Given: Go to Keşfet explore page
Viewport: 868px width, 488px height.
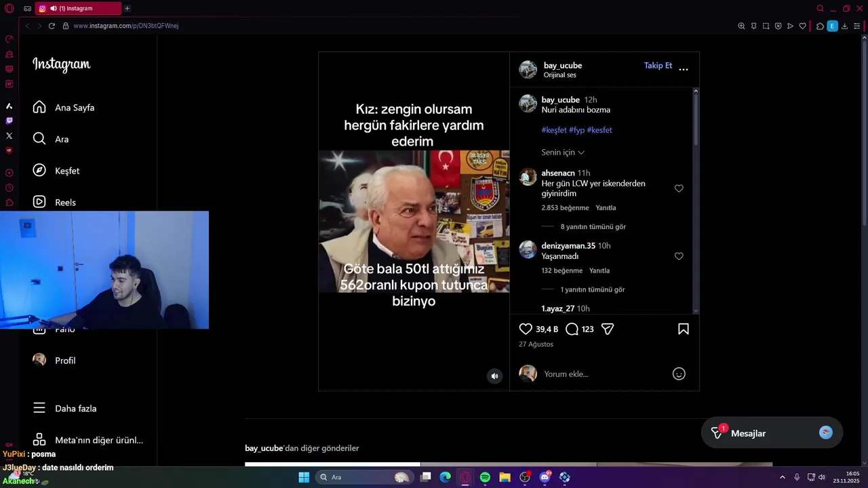Looking at the screenshot, I should tap(56, 171).
